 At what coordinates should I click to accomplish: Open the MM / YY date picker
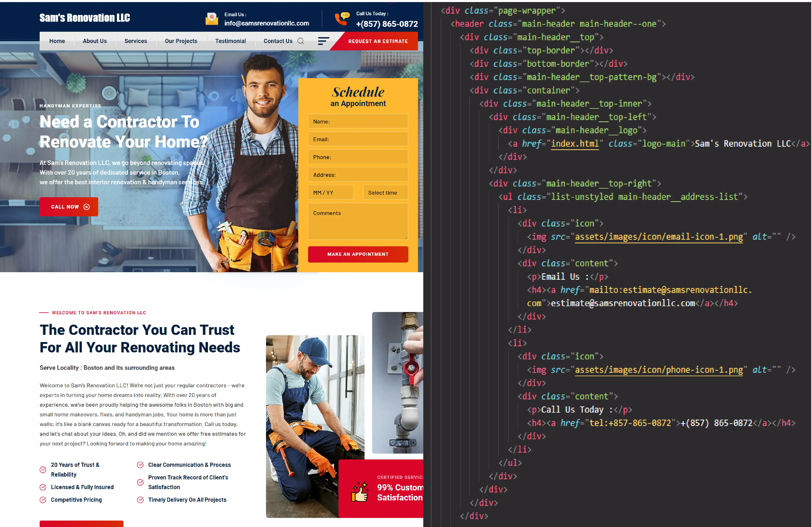(330, 193)
